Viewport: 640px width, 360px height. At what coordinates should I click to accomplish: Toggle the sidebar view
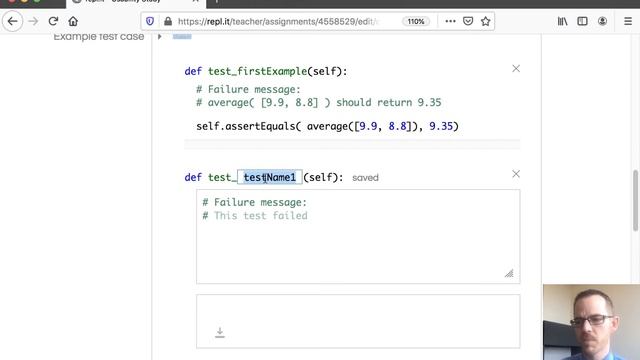tap(582, 21)
